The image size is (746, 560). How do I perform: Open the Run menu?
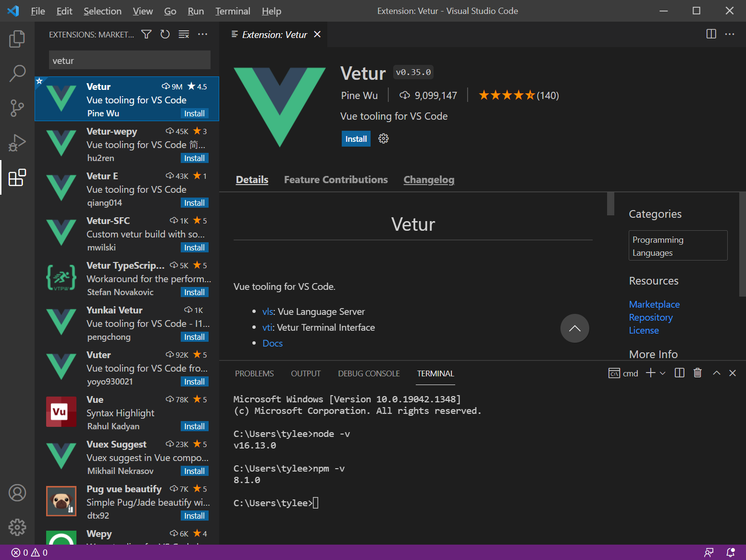[x=196, y=11]
